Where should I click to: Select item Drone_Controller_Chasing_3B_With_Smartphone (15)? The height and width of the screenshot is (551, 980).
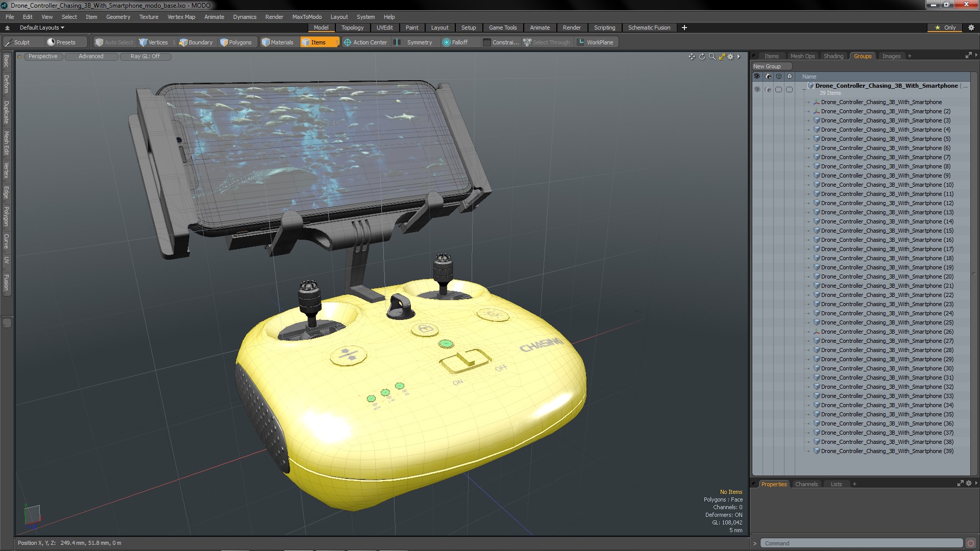pyautogui.click(x=887, y=231)
